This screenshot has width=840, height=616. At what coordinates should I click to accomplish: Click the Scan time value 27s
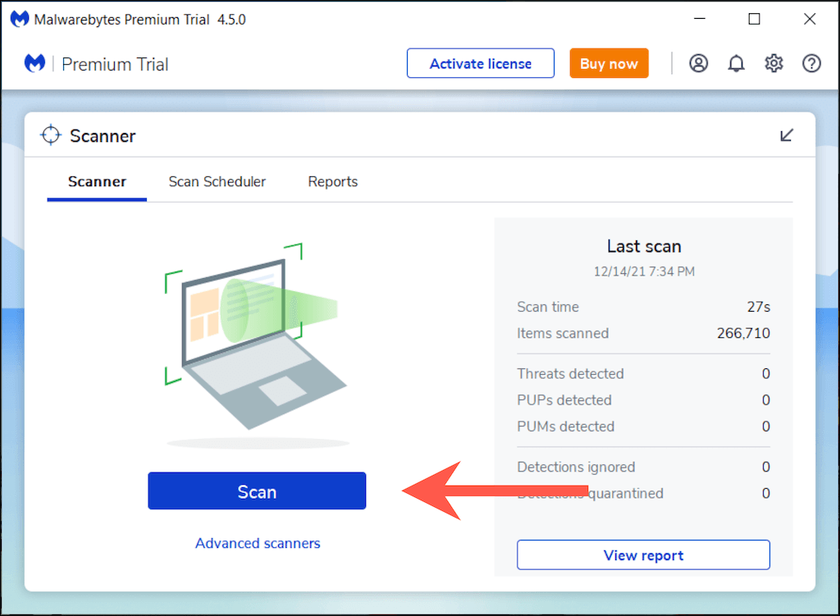pos(759,307)
